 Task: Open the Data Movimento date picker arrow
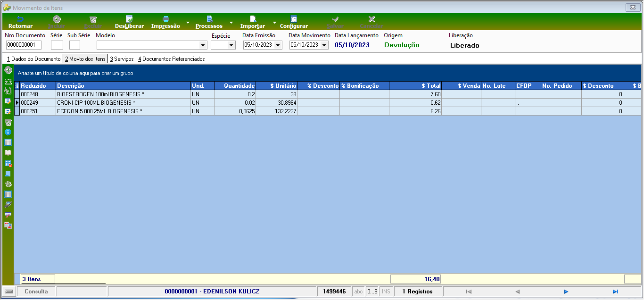point(324,45)
